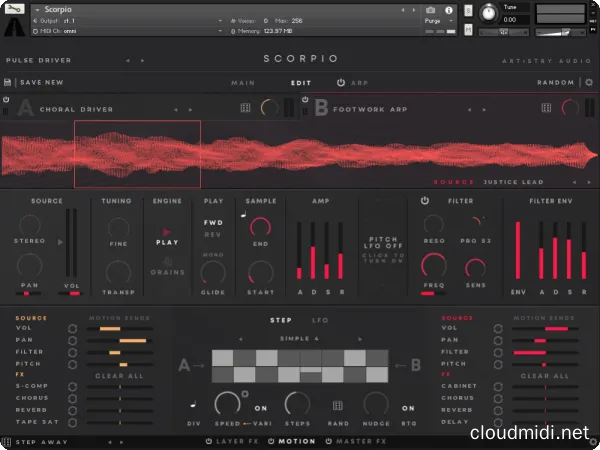Switch to the LFO motion tab
Viewport: 600px width, 450px height.
(x=320, y=320)
